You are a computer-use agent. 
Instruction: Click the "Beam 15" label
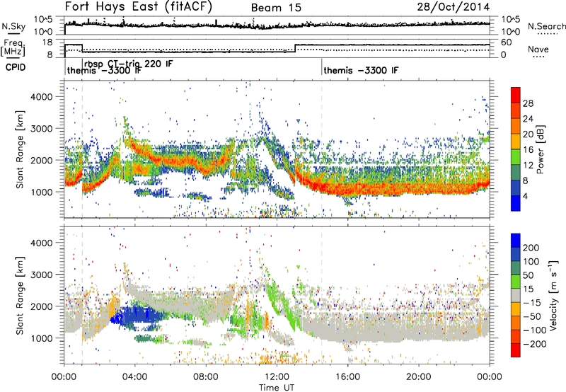(276, 8)
